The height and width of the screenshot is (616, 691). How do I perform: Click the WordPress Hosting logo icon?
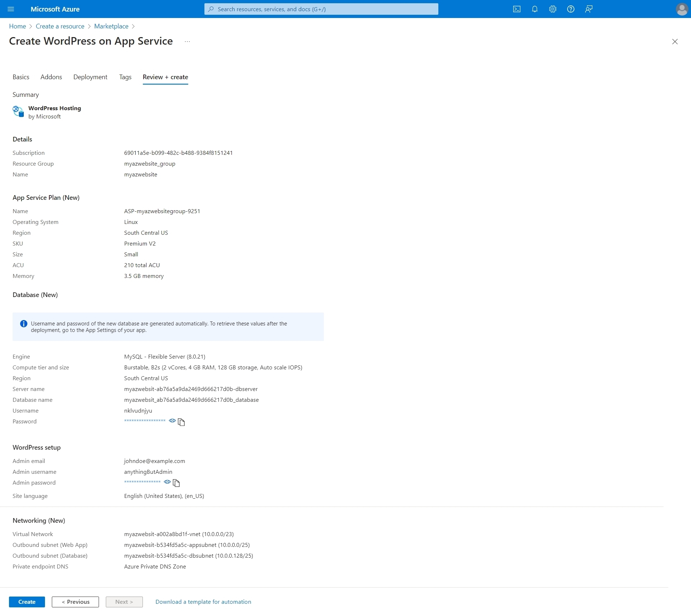(x=18, y=112)
